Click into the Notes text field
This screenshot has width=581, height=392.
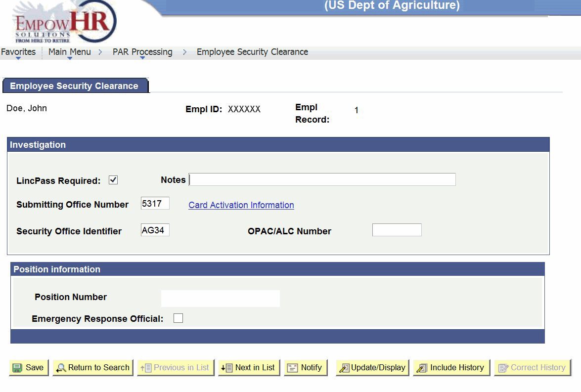322,179
